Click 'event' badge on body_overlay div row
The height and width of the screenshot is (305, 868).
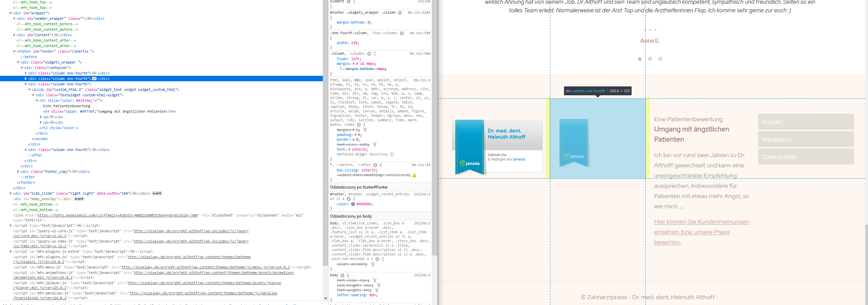pyautogui.click(x=79, y=199)
